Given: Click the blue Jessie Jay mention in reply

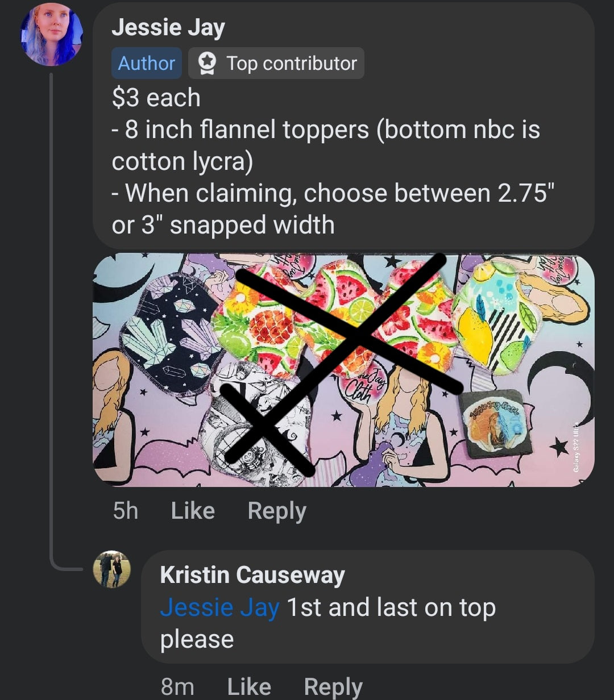Looking at the screenshot, I should 219,607.
